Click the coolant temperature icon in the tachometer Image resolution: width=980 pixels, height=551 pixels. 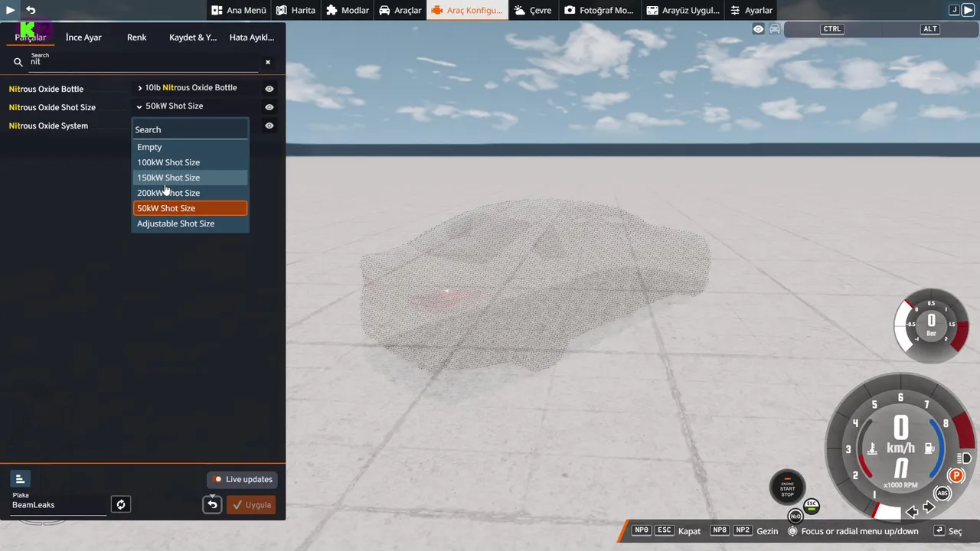(871, 448)
